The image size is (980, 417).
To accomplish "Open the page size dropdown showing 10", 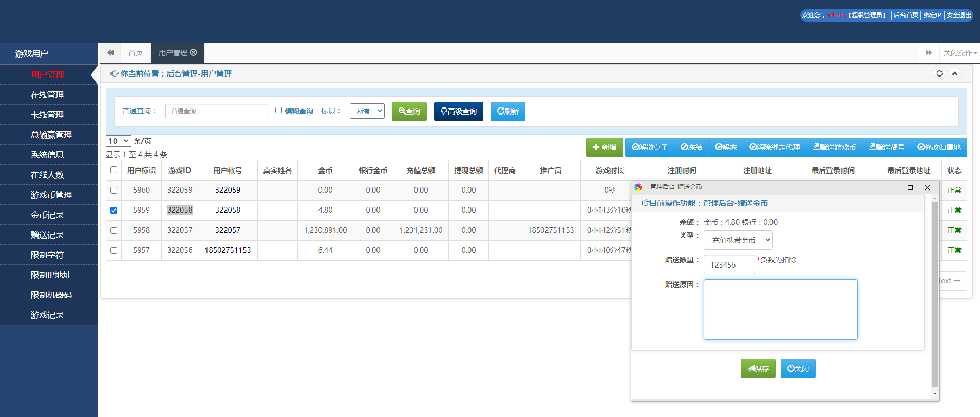I will 118,141.
